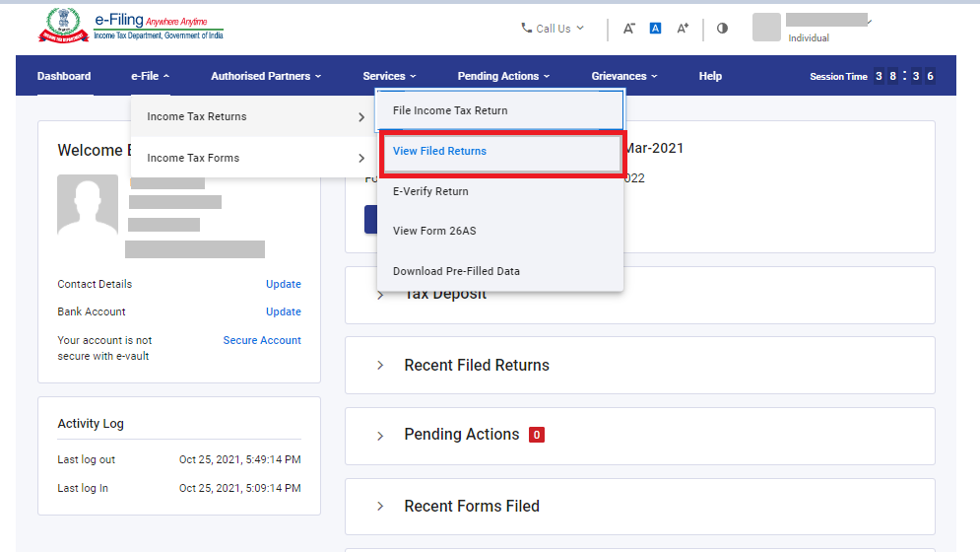Click Update link for Contact Details
This screenshot has width=980, height=552.
(x=283, y=284)
